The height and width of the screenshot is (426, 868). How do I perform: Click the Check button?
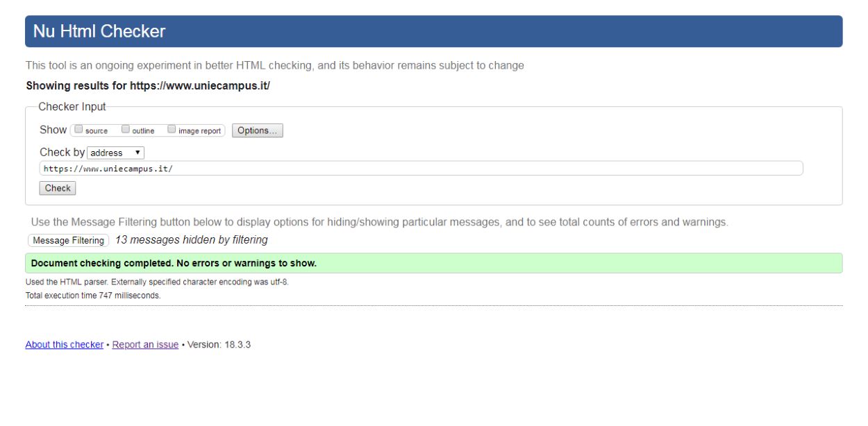58,188
